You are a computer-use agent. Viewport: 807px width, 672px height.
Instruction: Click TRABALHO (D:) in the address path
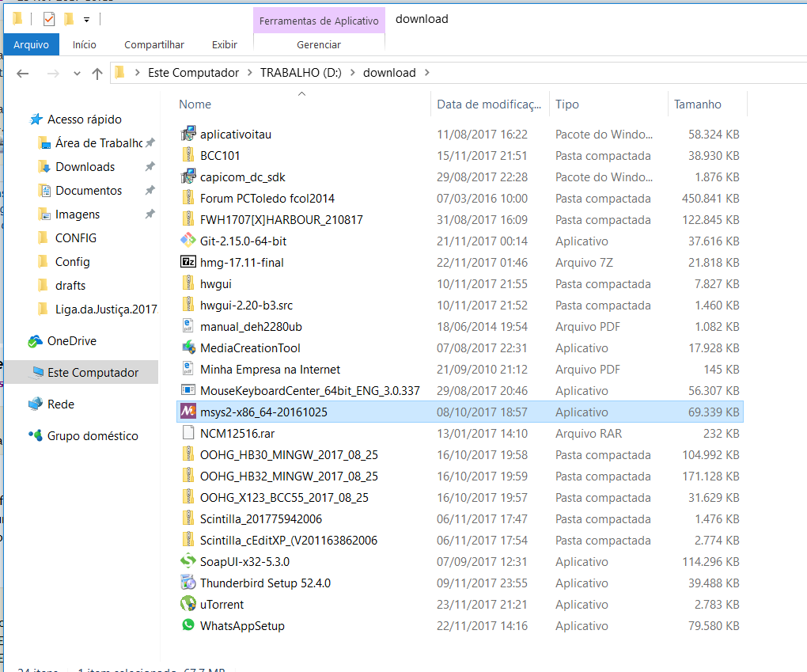pos(301,73)
